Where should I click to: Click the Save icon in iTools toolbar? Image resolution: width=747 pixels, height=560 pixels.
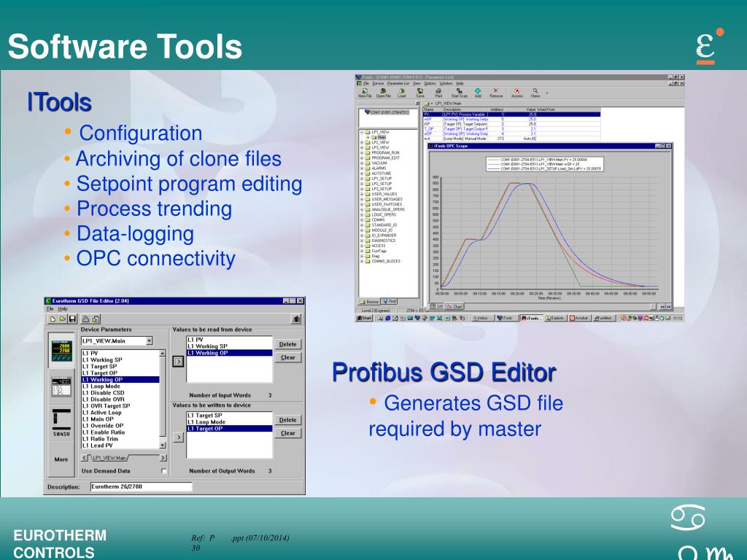(x=419, y=93)
